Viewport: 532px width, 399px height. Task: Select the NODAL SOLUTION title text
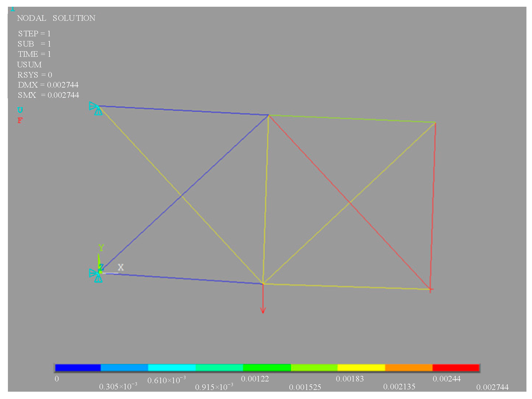[x=56, y=18]
